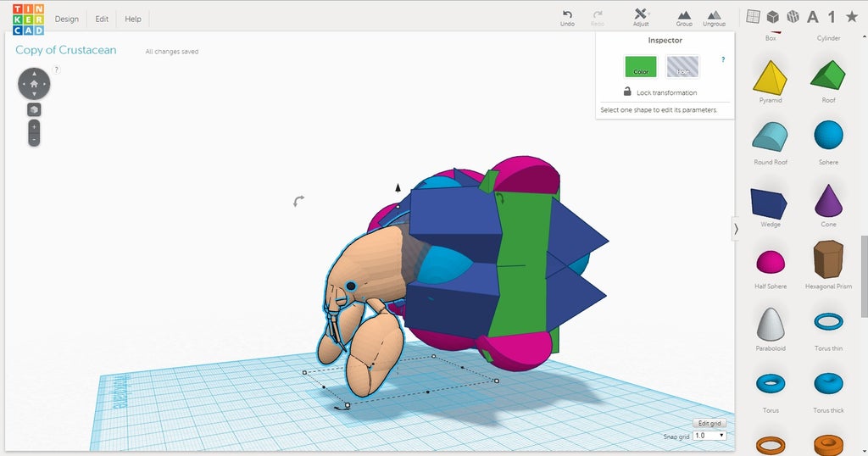The image size is (868, 456).
Task: Open the Adjust tool menu
Action: pos(641,18)
